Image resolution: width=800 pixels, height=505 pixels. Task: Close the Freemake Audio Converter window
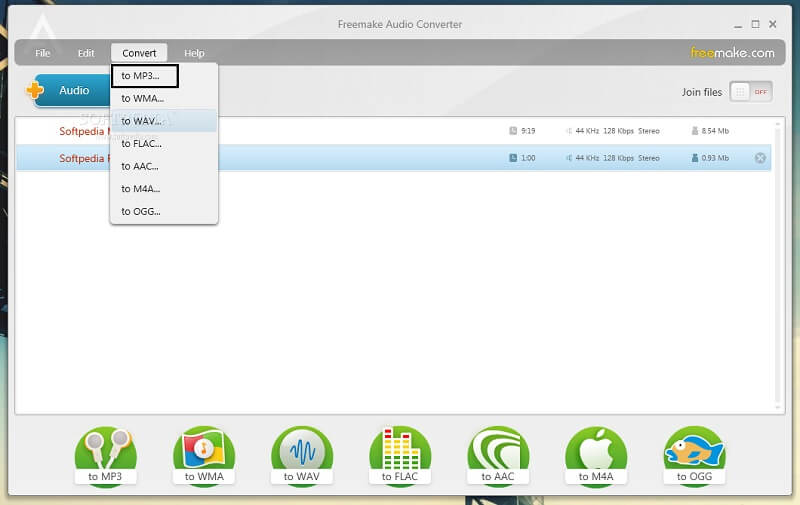pyautogui.click(x=773, y=24)
